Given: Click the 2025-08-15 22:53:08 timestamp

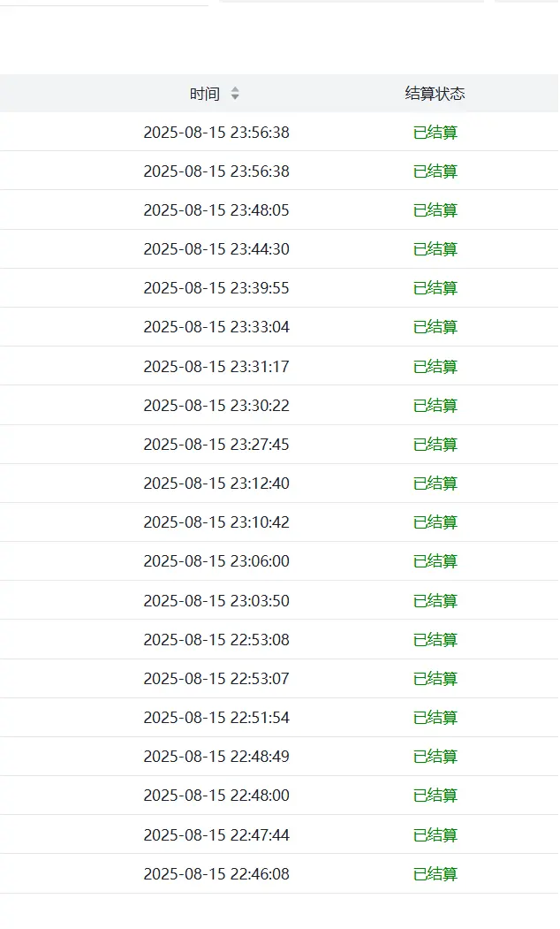Looking at the screenshot, I should tap(216, 640).
